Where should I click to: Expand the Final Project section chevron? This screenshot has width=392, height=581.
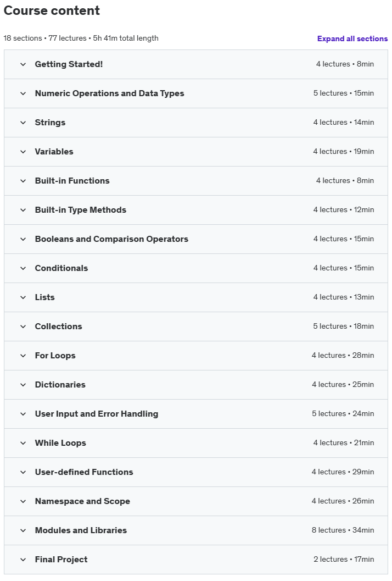click(23, 560)
